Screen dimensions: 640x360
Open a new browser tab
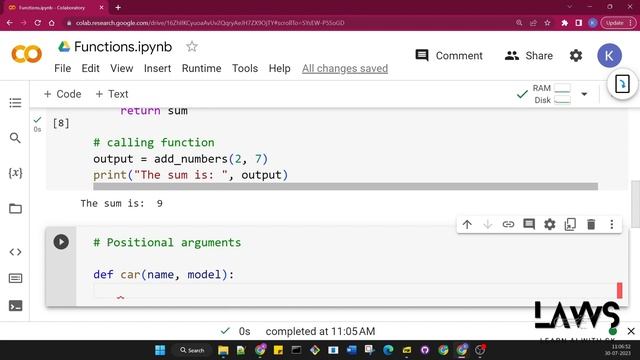click(118, 7)
